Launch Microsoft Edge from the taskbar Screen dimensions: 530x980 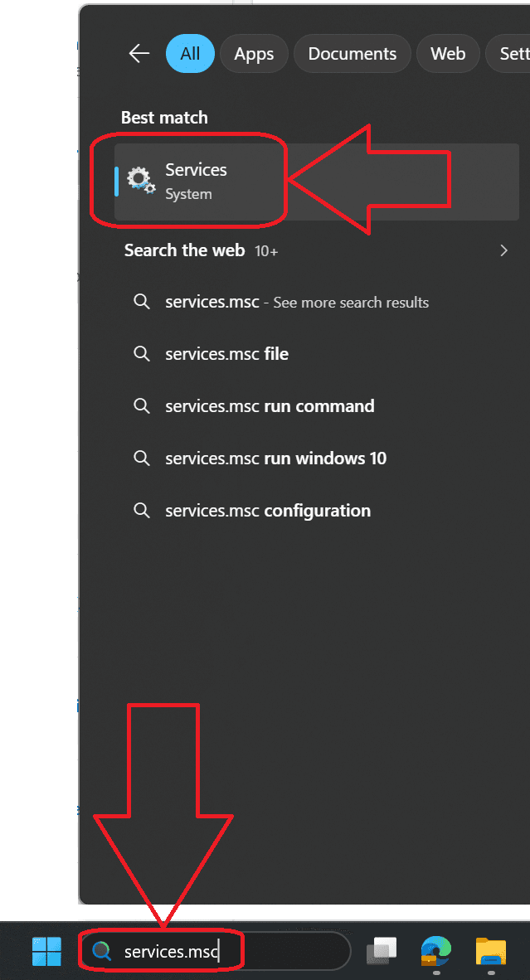coord(435,952)
